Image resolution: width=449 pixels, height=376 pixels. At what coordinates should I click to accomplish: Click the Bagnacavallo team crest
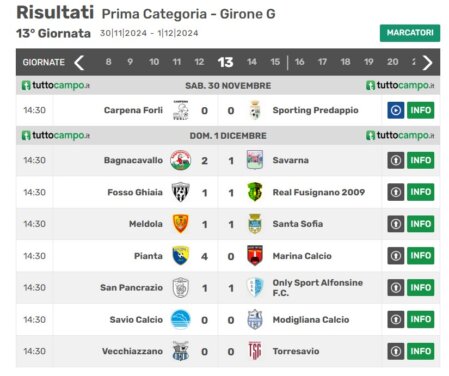pos(180,160)
